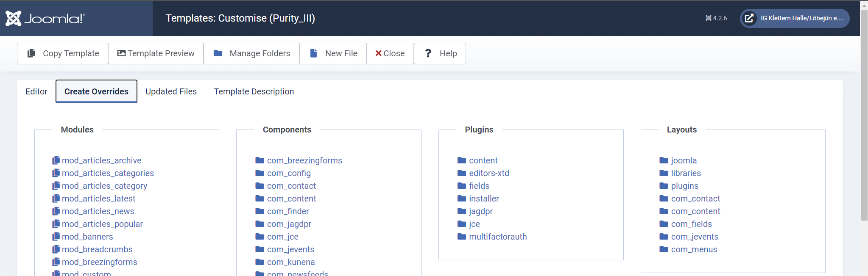The image size is (868, 276).
Task: Click the Copy Template icon
Action: 31,53
